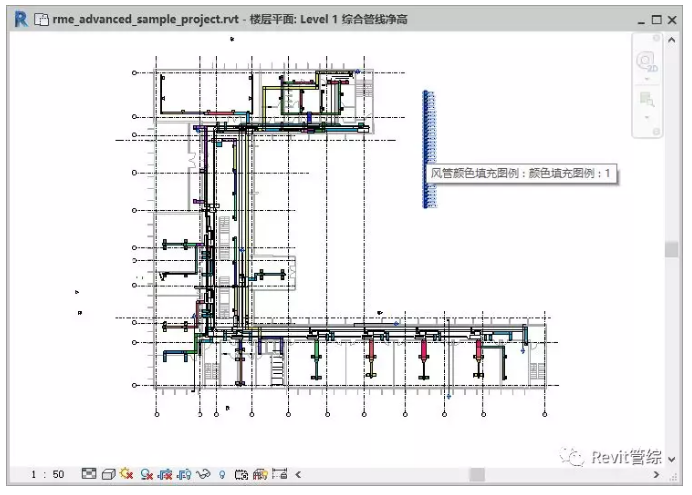
Task: Open Sun Path settings icon
Action: 125,474
